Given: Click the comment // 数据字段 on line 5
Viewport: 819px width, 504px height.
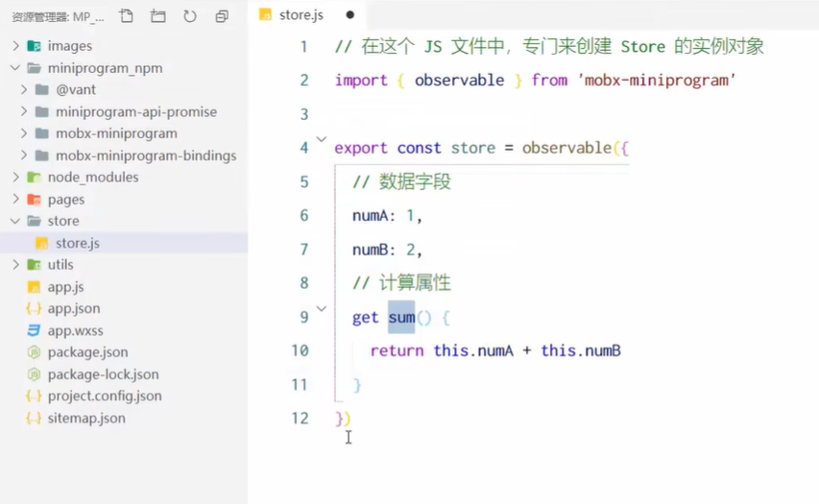Looking at the screenshot, I should [x=401, y=181].
